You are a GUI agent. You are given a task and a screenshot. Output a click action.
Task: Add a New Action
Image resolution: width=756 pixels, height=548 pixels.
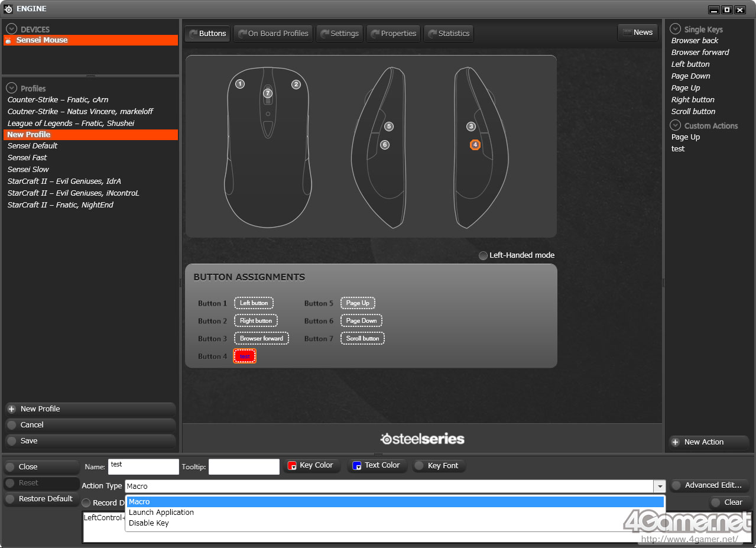pos(709,442)
